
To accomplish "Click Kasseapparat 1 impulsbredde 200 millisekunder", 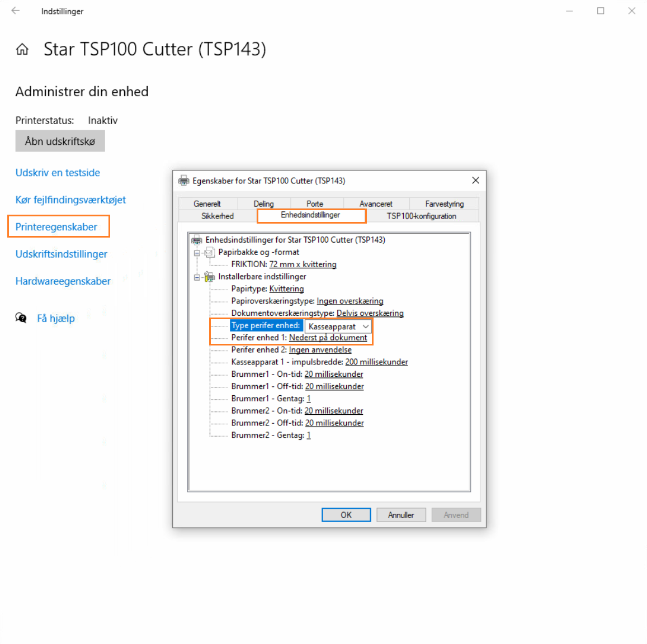I will coord(377,362).
